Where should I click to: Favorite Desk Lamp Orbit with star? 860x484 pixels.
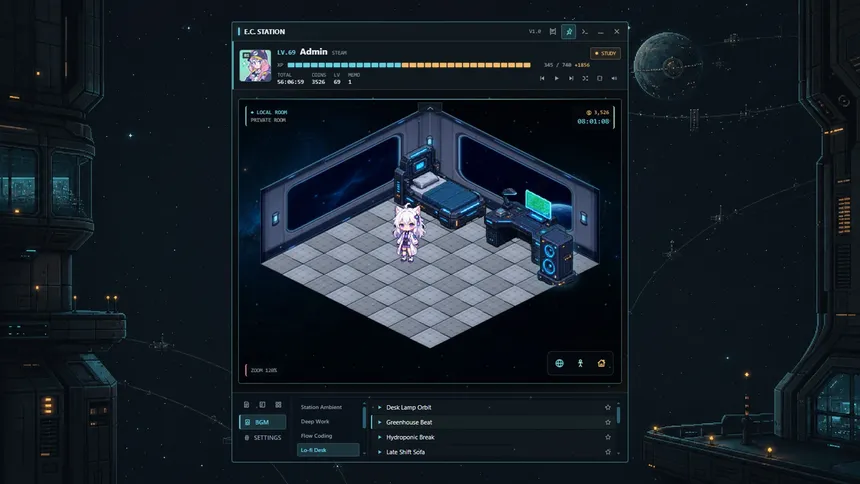click(608, 408)
